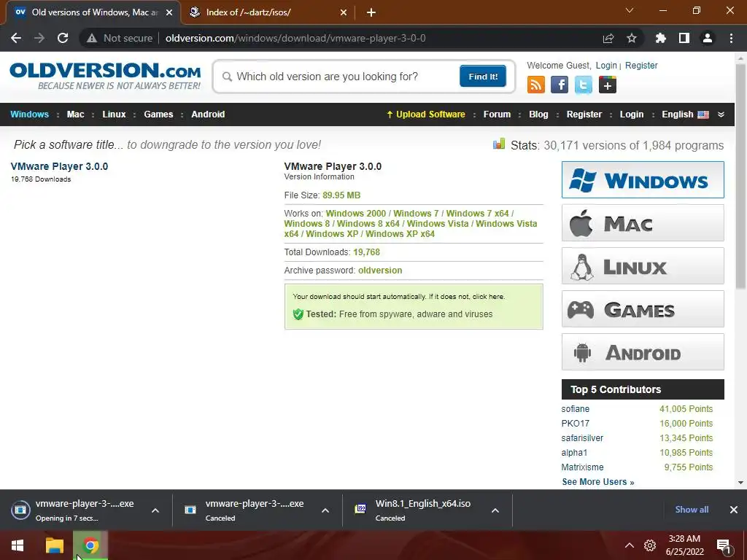Click the RSS feed orange icon
The height and width of the screenshot is (560, 747).
coord(536,85)
